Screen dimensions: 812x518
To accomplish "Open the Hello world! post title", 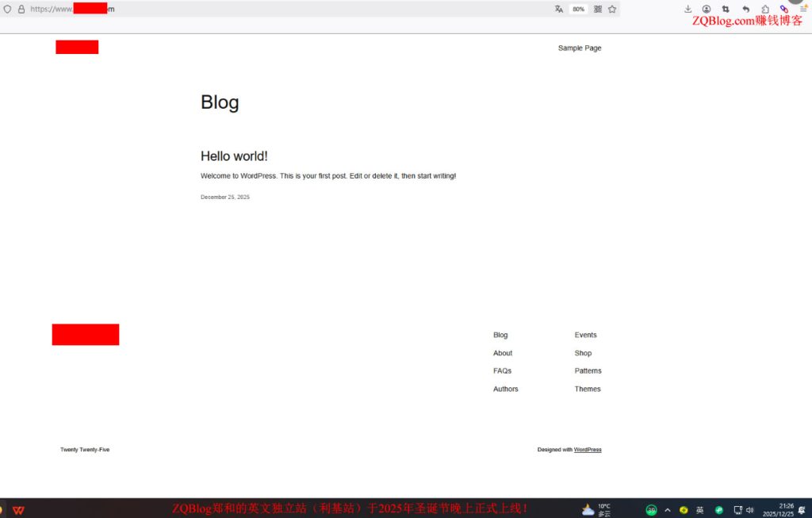I will point(234,156).
